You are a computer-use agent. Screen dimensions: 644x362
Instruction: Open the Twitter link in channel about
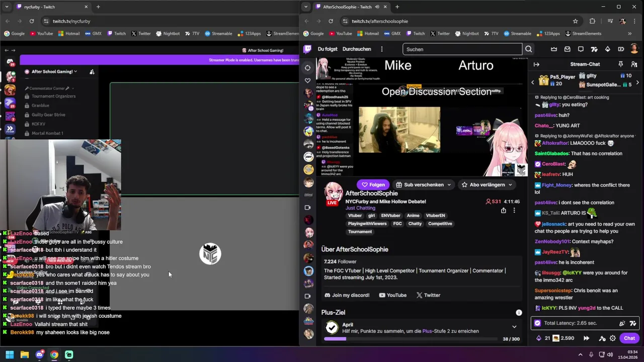coord(428,295)
